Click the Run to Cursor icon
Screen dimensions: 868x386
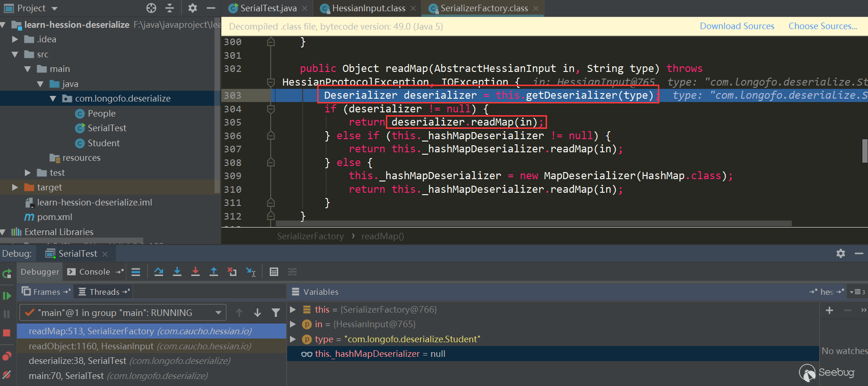pos(251,272)
